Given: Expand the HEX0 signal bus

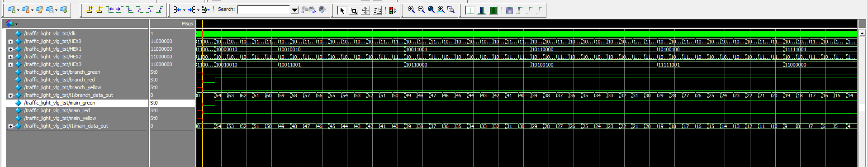Looking at the screenshot, I should click(10, 41).
